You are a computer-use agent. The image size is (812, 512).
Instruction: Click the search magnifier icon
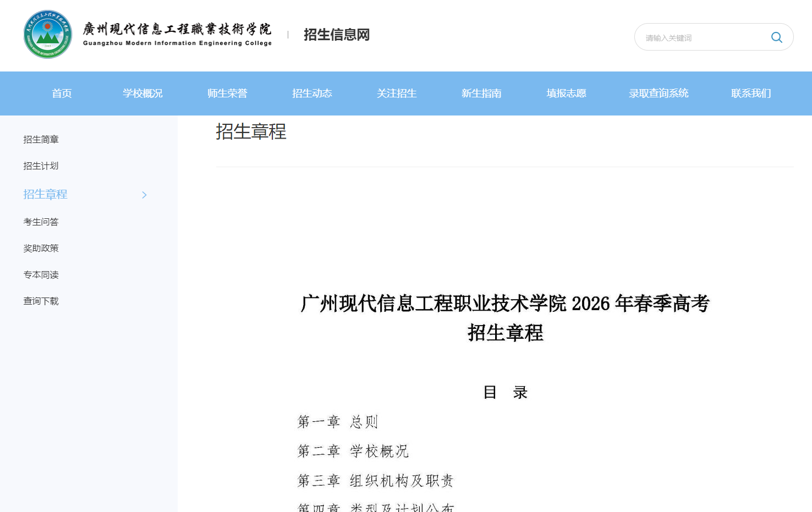pos(776,37)
